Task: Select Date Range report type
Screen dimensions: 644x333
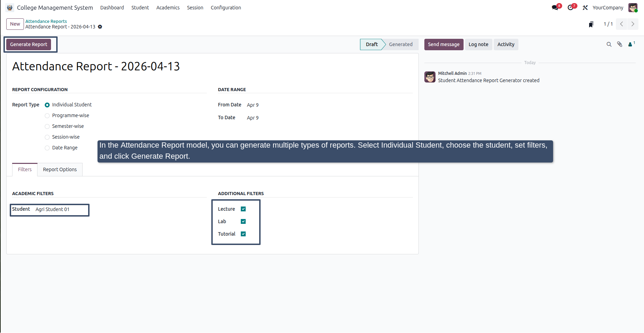Action: pos(47,148)
